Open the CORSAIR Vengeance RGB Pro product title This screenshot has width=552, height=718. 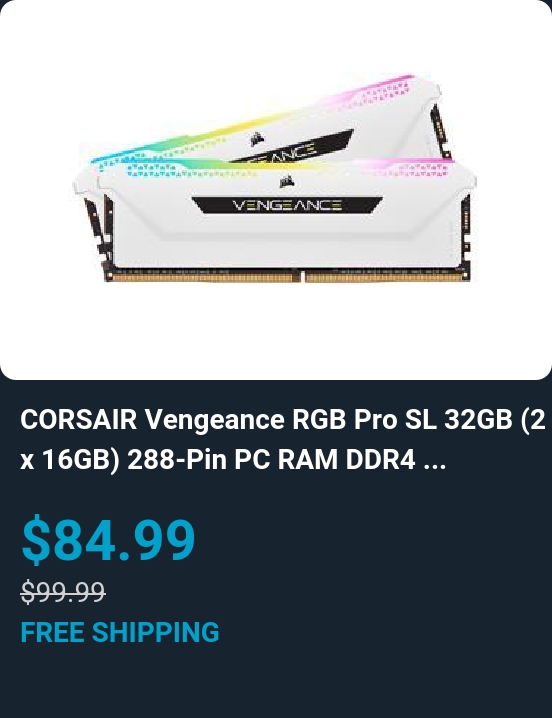[x=283, y=440]
